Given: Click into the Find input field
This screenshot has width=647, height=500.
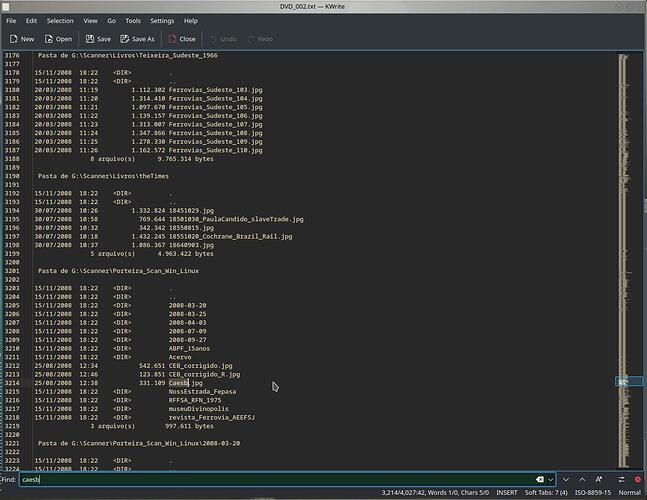Looking at the screenshot, I should point(276,479).
